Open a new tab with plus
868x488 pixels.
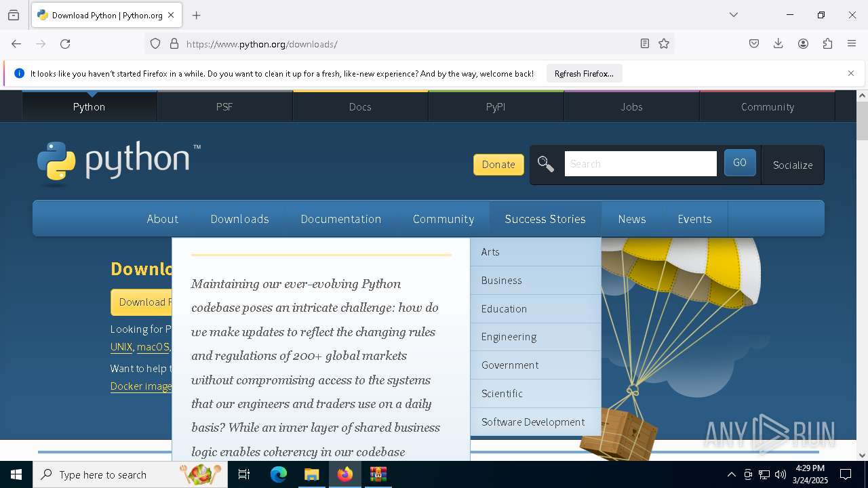click(x=197, y=15)
